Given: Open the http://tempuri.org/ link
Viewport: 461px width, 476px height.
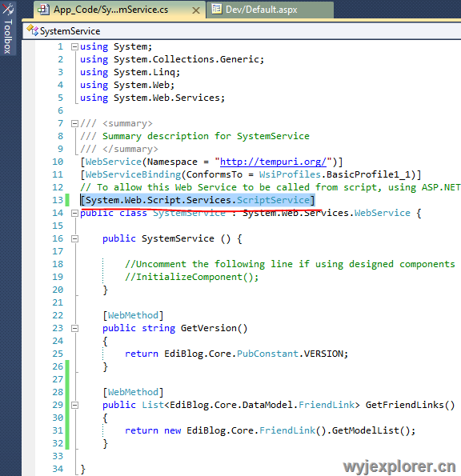Looking at the screenshot, I should [x=273, y=162].
